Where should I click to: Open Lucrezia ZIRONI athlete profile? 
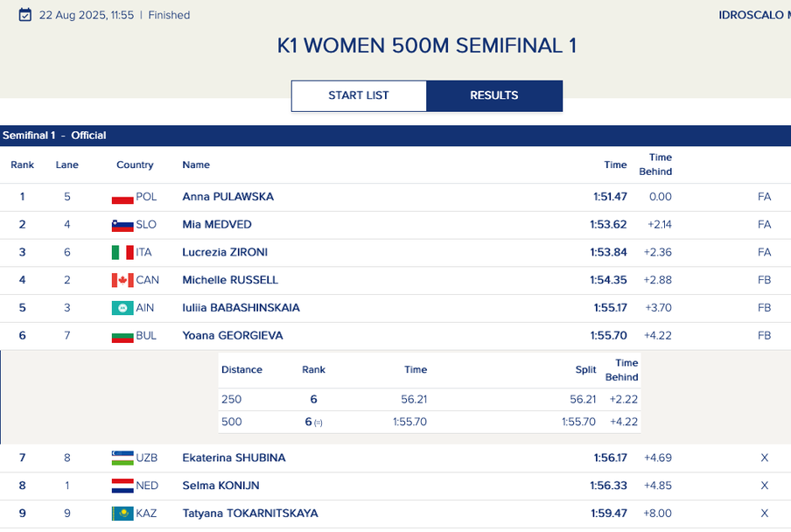click(x=225, y=253)
